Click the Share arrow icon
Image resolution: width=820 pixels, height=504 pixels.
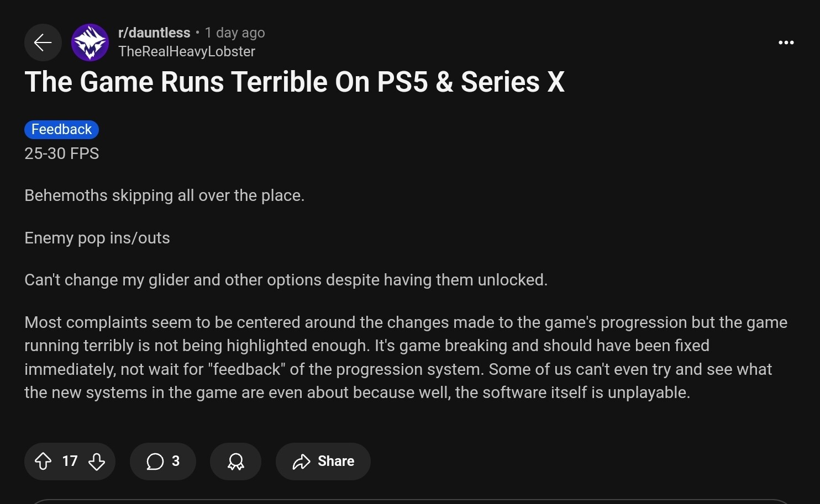coord(302,461)
